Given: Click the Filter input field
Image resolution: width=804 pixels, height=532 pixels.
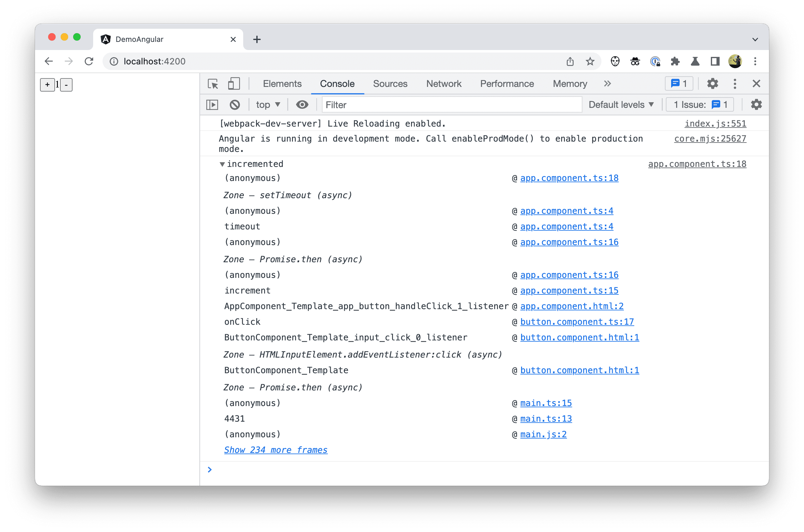Looking at the screenshot, I should point(451,105).
